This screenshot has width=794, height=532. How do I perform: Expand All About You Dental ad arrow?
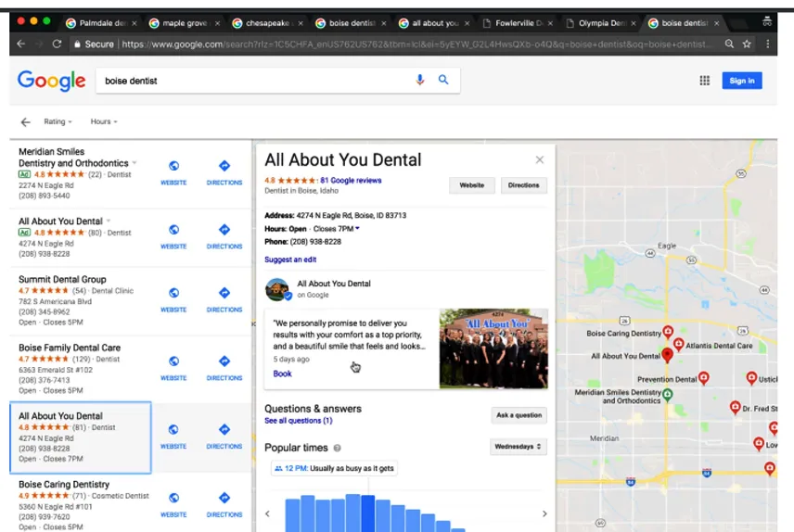click(109, 222)
